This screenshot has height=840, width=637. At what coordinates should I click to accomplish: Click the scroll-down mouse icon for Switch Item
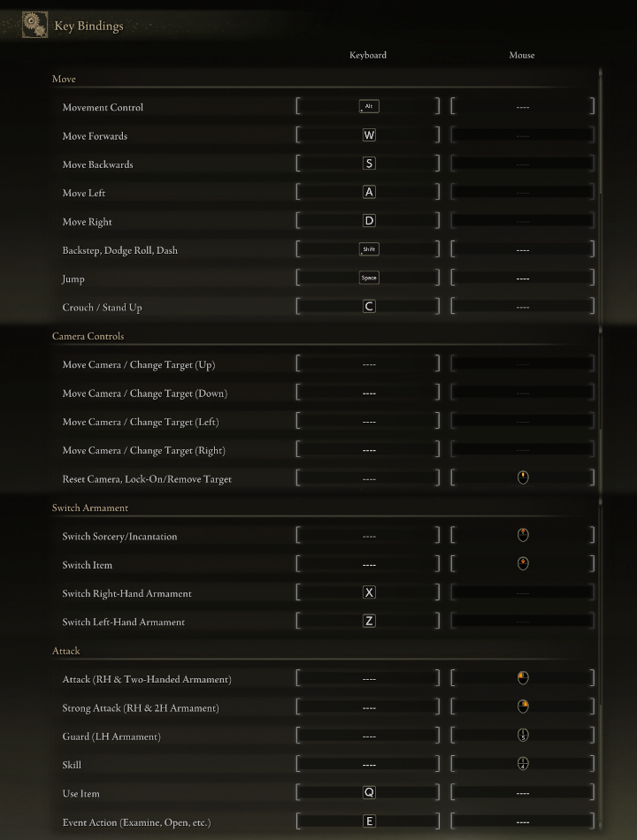pos(523,564)
